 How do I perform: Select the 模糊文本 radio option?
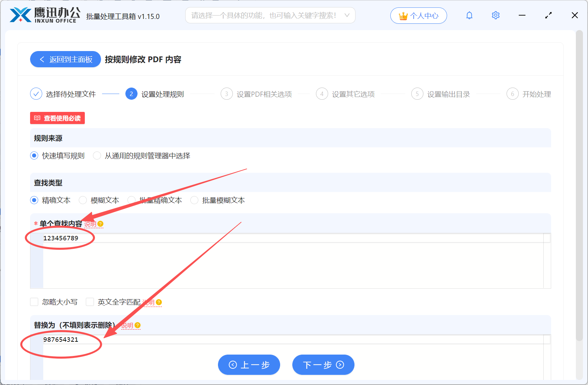point(83,200)
